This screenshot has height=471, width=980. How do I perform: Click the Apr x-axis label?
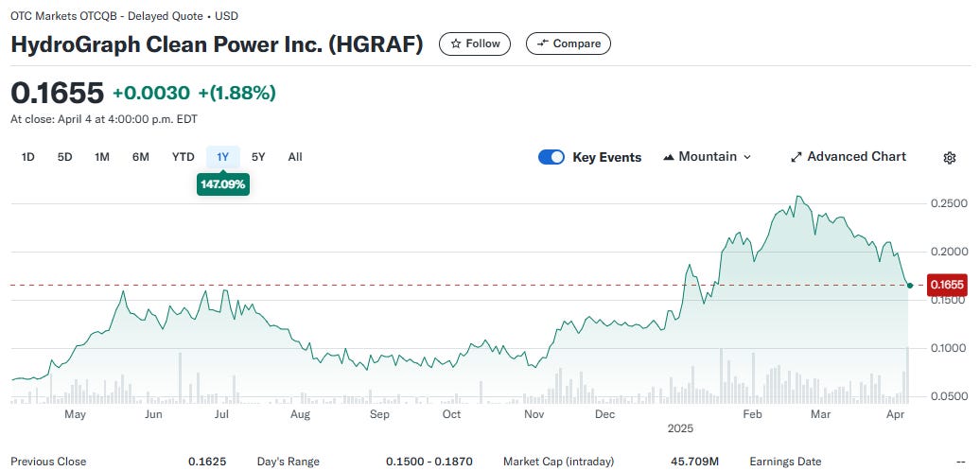(897, 415)
